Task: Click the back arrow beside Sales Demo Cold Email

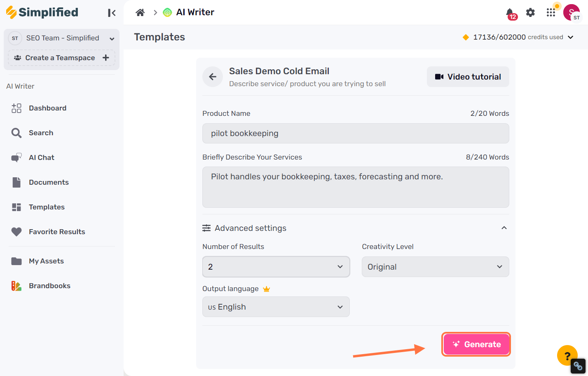Action: point(213,77)
